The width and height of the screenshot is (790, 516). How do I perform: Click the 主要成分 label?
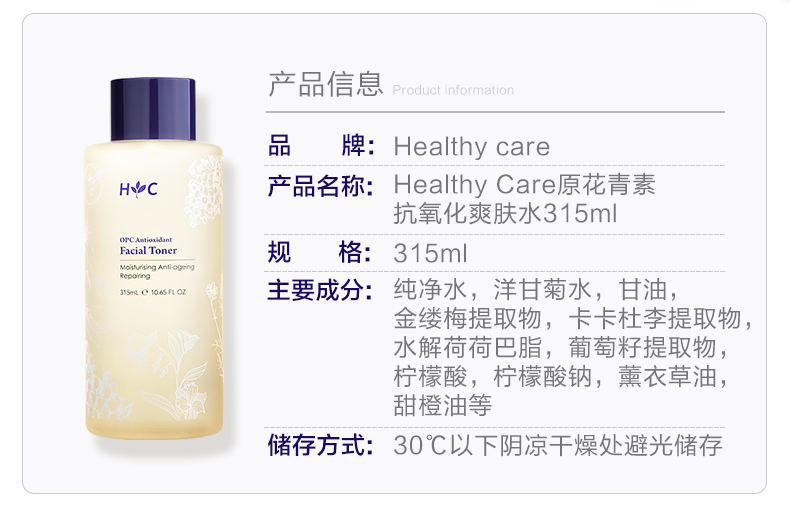(x=320, y=290)
